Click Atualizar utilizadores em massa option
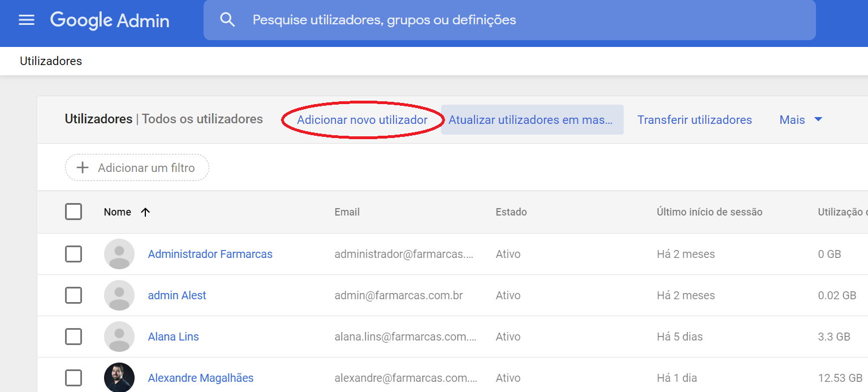Viewport: 868px width, 392px height. (x=531, y=120)
